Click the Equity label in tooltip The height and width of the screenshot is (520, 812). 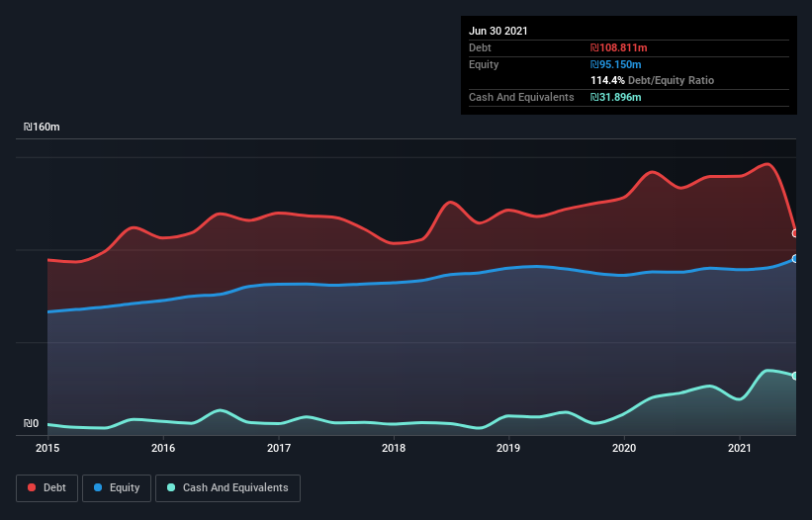click(x=484, y=64)
